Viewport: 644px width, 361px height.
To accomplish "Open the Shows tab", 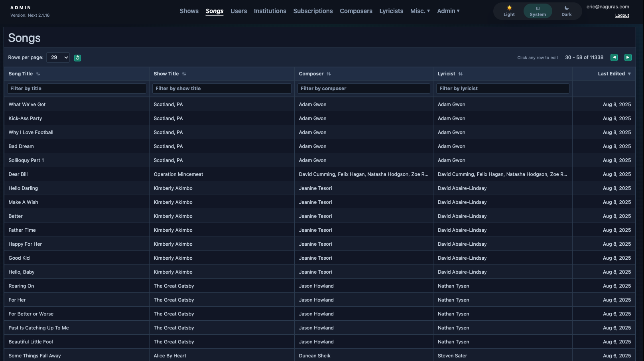I will pyautogui.click(x=189, y=11).
